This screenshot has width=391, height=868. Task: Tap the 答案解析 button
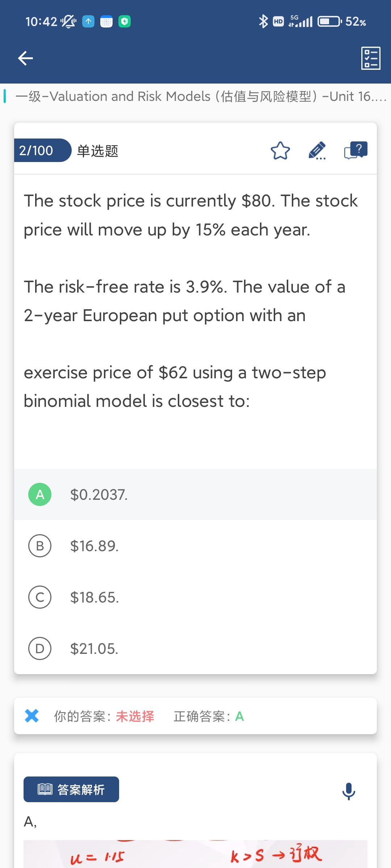click(71, 789)
